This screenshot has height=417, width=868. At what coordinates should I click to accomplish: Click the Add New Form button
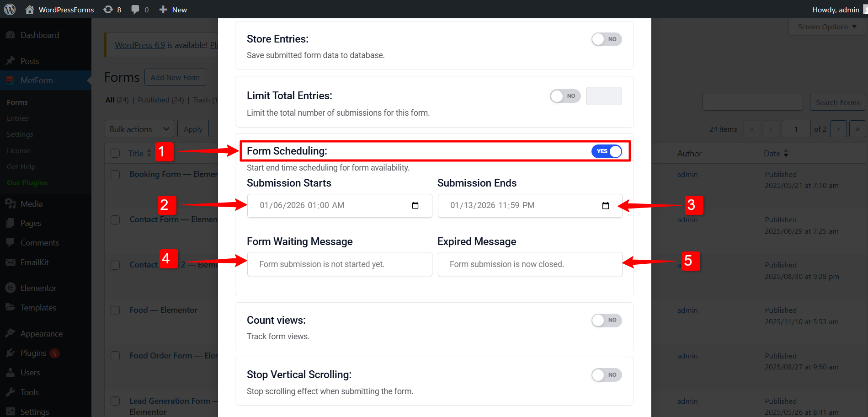175,77
